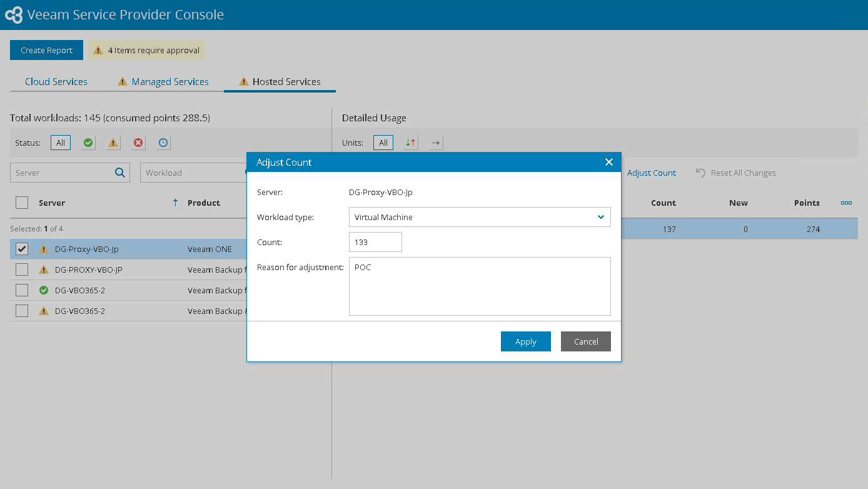
Task: Sort by the Points column header
Action: click(807, 203)
